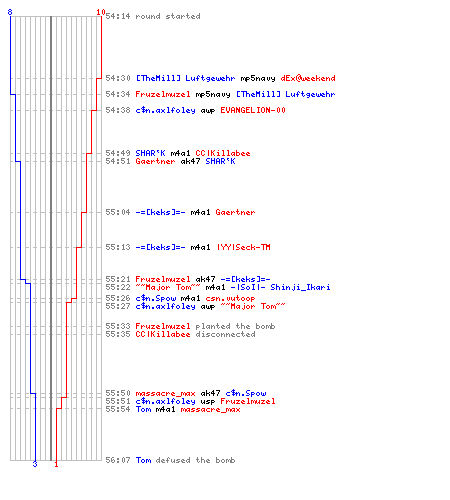Select Fruzelmuzel in the 54:34 kill line

click(163, 94)
